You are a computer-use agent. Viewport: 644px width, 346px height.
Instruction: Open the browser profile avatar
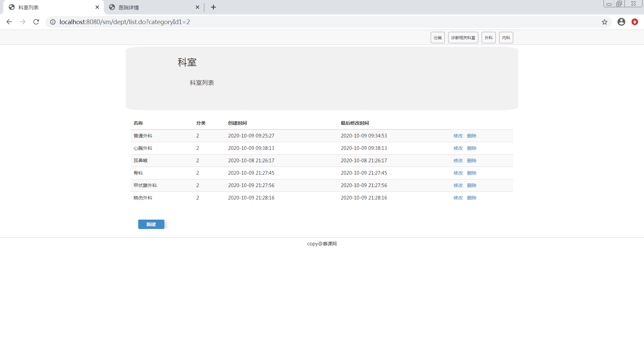click(621, 22)
